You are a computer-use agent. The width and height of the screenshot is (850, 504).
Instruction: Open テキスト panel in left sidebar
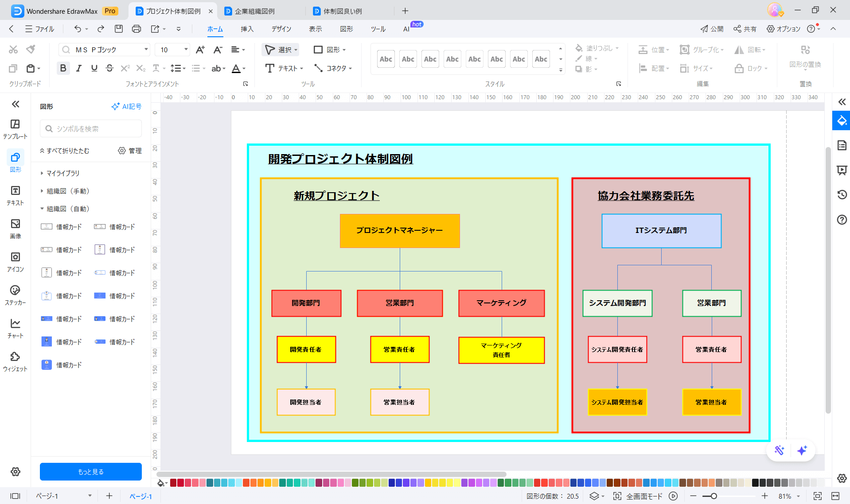[x=16, y=195]
